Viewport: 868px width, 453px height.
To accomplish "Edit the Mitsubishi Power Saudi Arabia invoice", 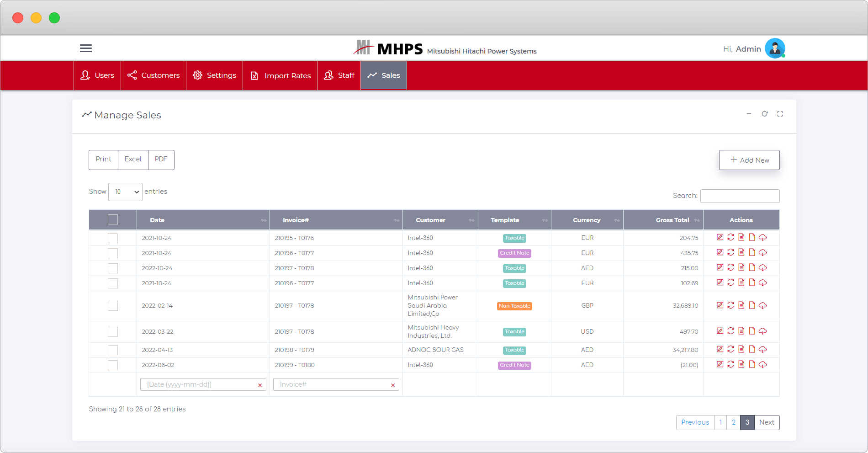I will pyautogui.click(x=720, y=305).
